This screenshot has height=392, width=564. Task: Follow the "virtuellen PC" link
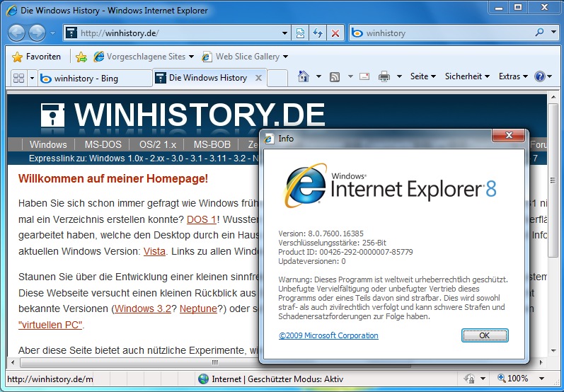(x=50, y=325)
